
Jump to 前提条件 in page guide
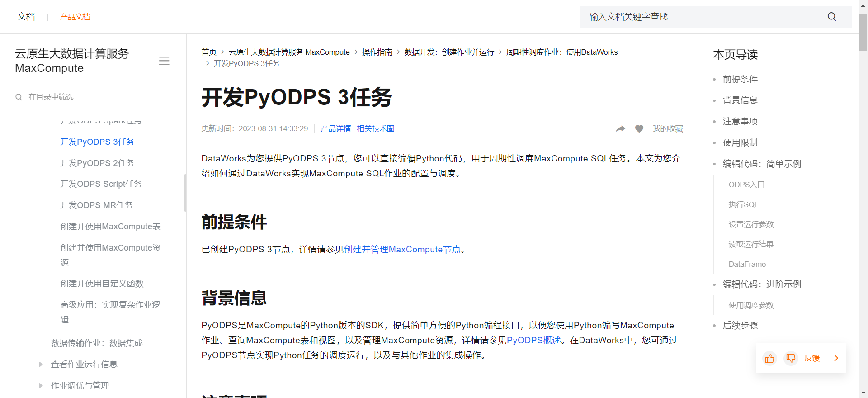740,79
